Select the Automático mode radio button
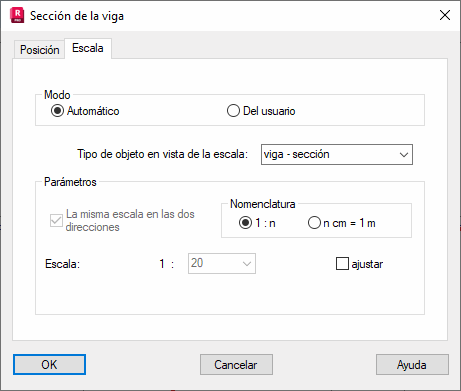This screenshot has height=391, width=461. click(57, 111)
